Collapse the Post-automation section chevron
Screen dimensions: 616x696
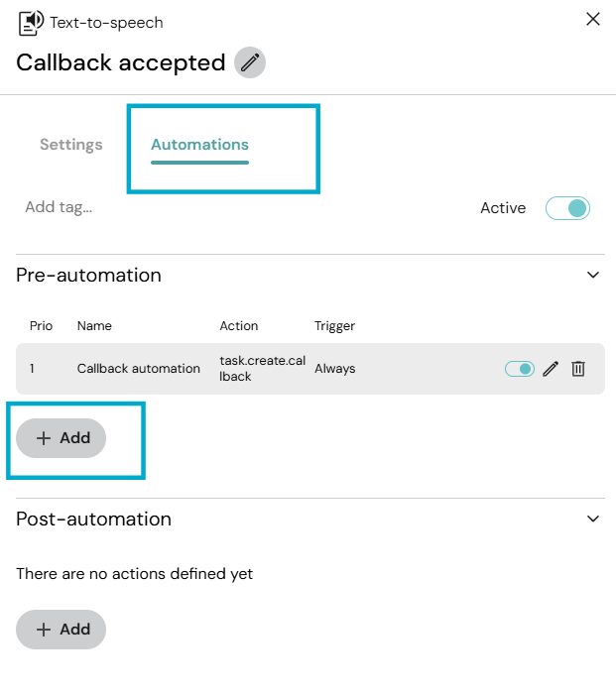click(593, 519)
